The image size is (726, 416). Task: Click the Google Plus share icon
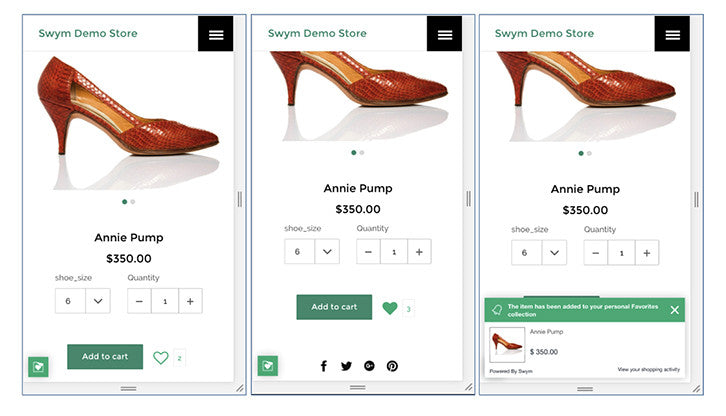point(369,366)
